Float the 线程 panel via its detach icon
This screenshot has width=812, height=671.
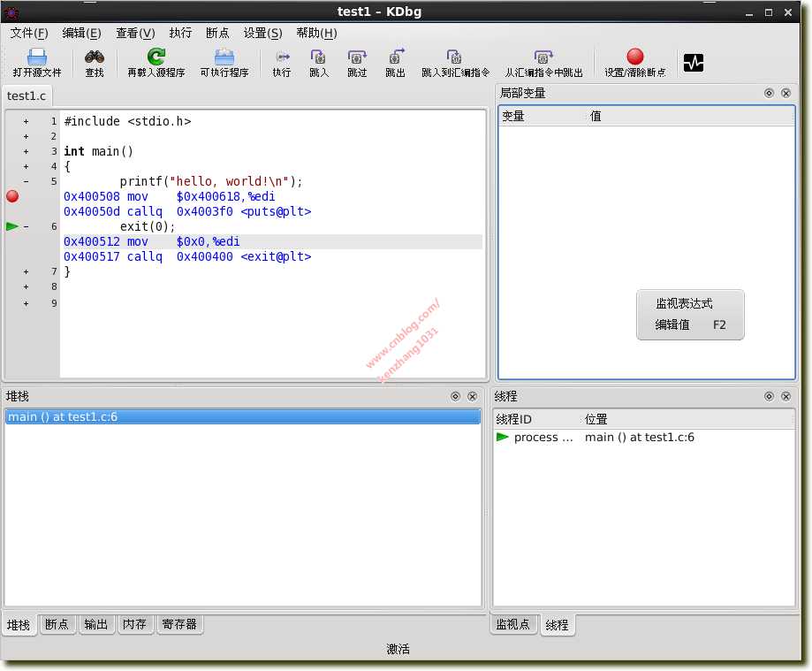click(x=769, y=396)
